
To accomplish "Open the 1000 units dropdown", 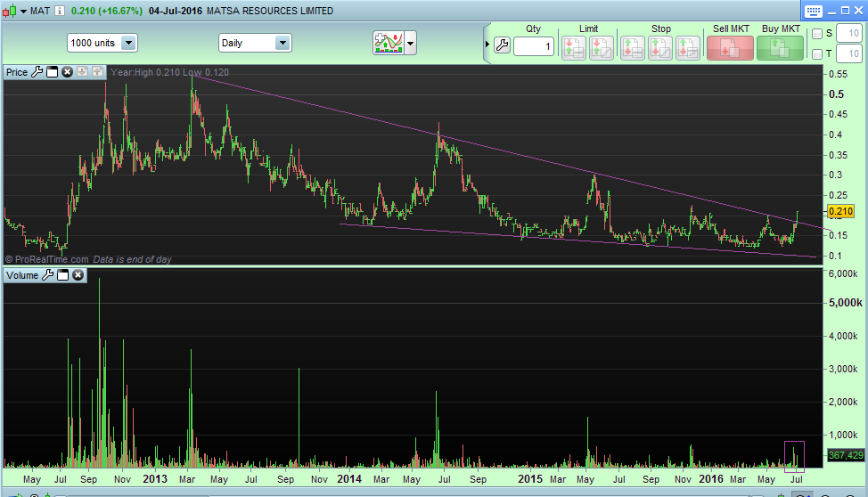I will coord(102,43).
